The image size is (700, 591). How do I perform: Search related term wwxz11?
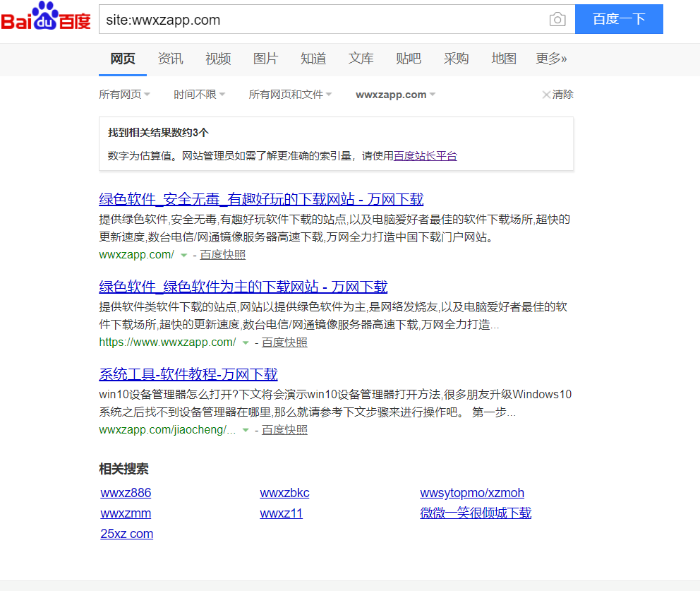[x=282, y=513]
